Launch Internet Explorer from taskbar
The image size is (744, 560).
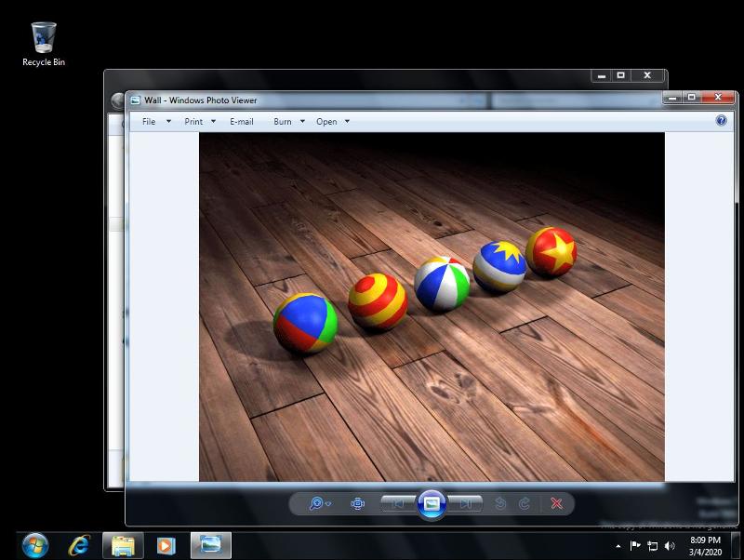[x=79, y=545]
